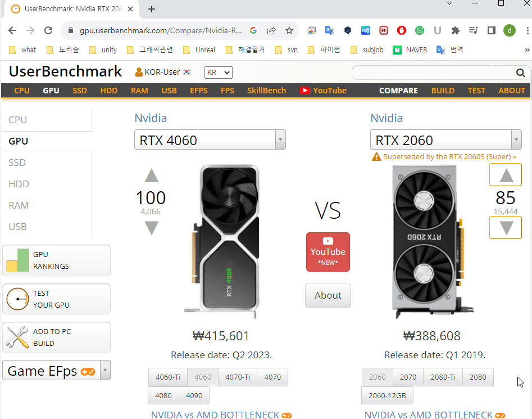532x419 pixels.
Task: Switch comparison to the 2060-12GB
Action: 387,395
